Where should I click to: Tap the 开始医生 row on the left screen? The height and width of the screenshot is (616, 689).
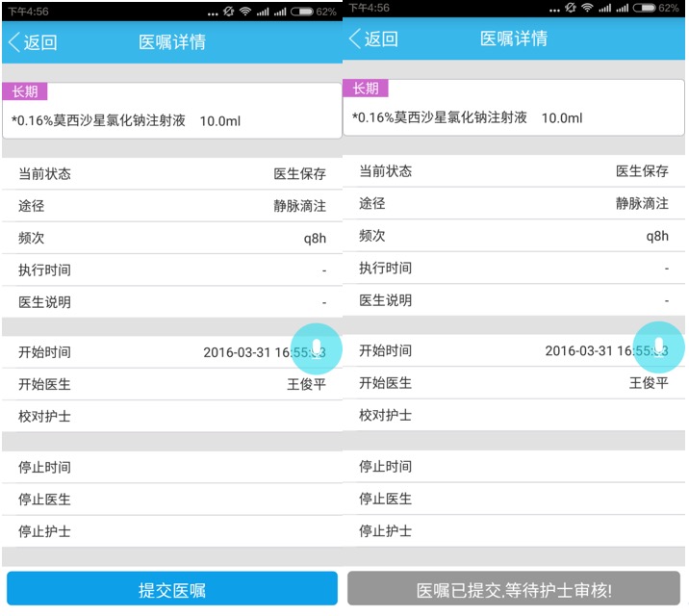[172, 384]
